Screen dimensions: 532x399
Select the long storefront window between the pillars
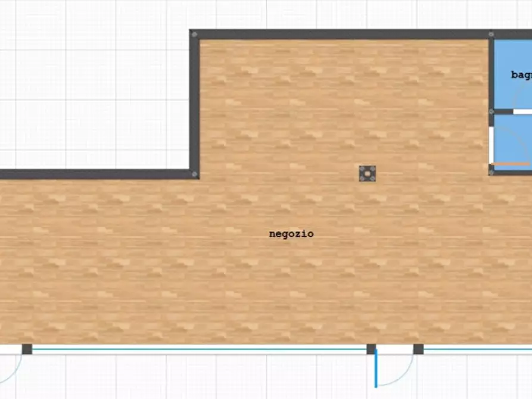tap(199, 350)
